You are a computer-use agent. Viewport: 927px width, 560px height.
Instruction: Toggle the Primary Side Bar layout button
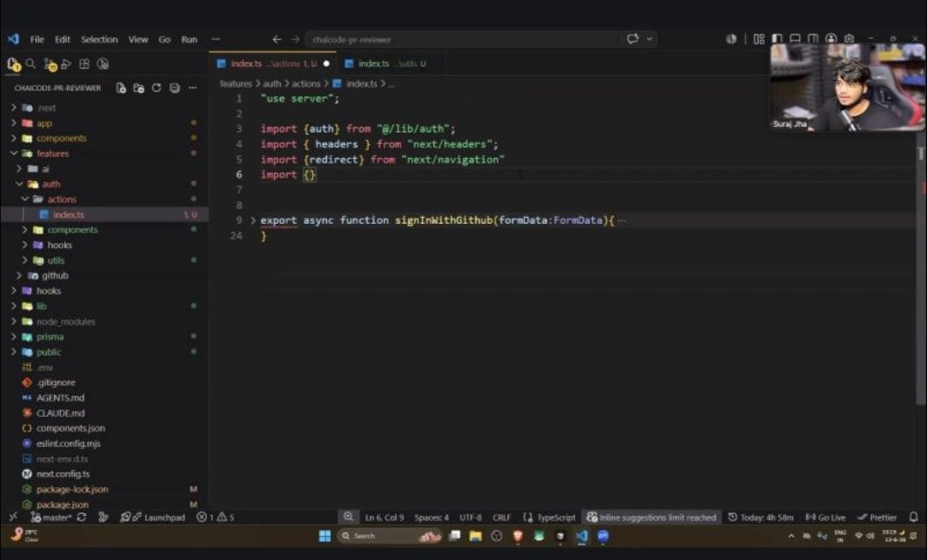click(777, 39)
